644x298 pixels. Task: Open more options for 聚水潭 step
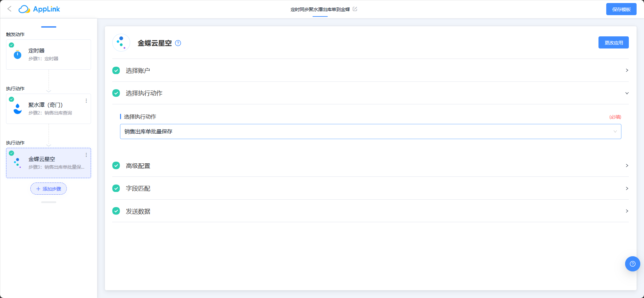pos(86,101)
